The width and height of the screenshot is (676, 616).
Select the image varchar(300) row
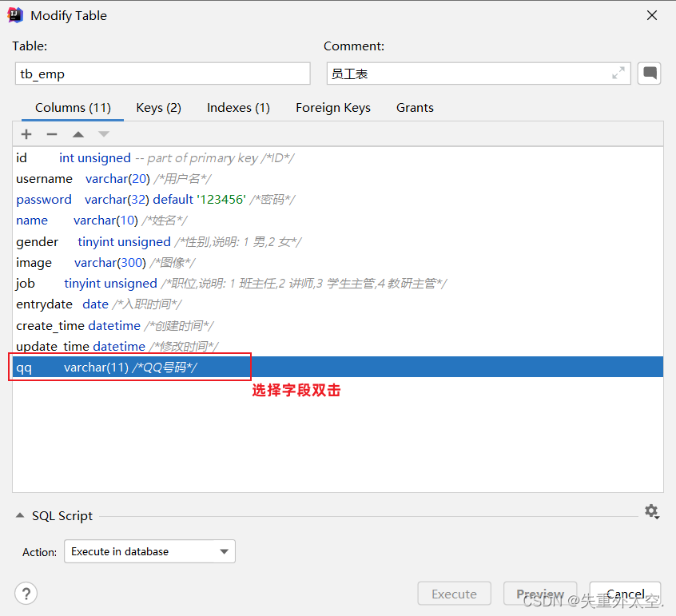(337, 262)
